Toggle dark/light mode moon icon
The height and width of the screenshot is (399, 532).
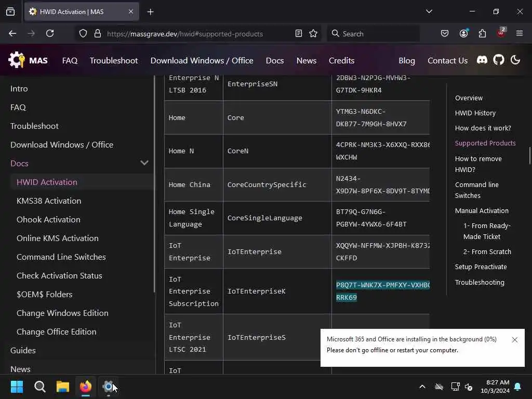(515, 60)
